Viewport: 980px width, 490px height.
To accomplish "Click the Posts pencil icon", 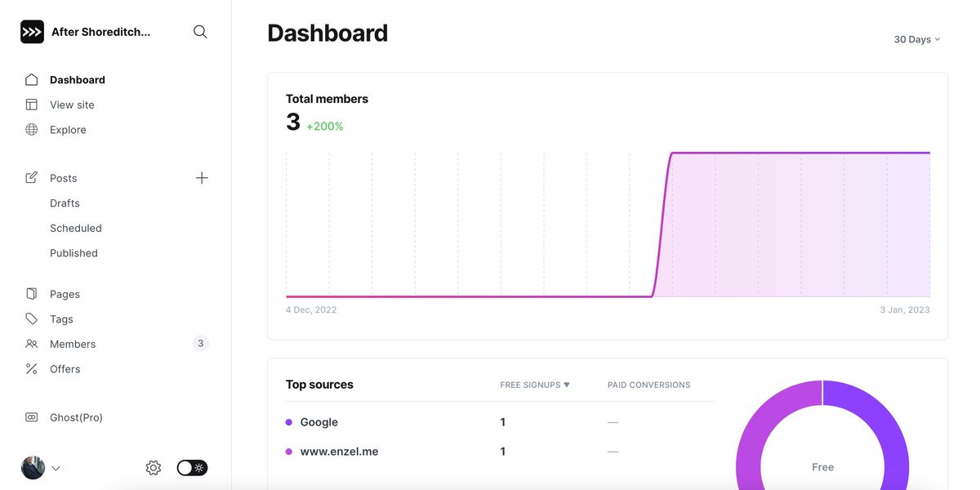I will coord(32,178).
